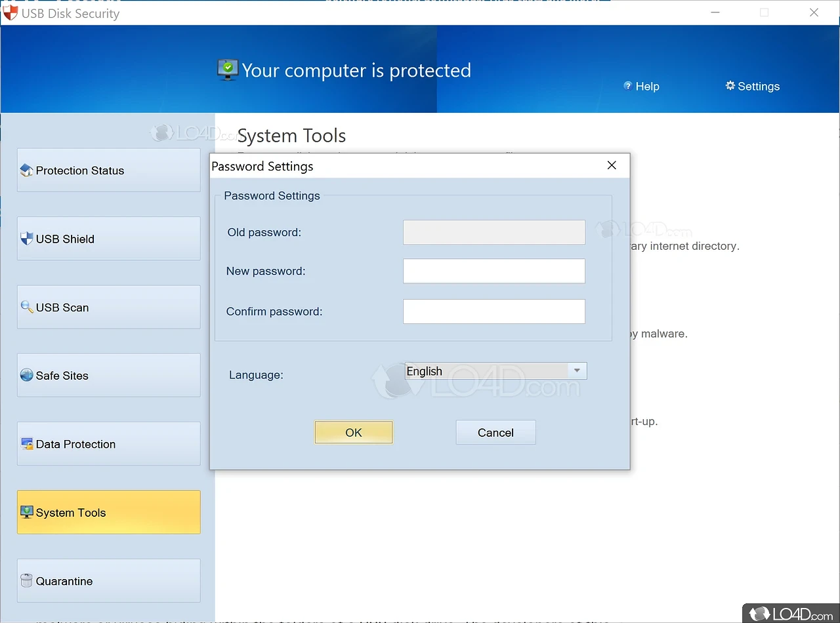840x623 pixels.
Task: Click the protected computer status icon
Action: [228, 70]
